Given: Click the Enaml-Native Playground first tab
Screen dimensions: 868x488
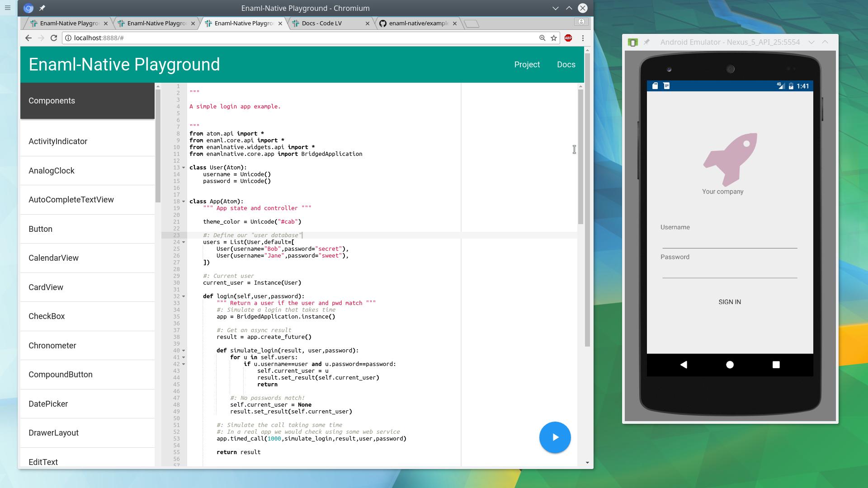Looking at the screenshot, I should click(x=67, y=23).
